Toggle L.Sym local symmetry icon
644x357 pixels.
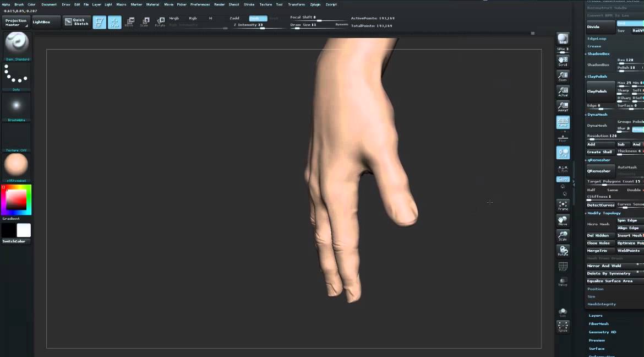point(563,169)
